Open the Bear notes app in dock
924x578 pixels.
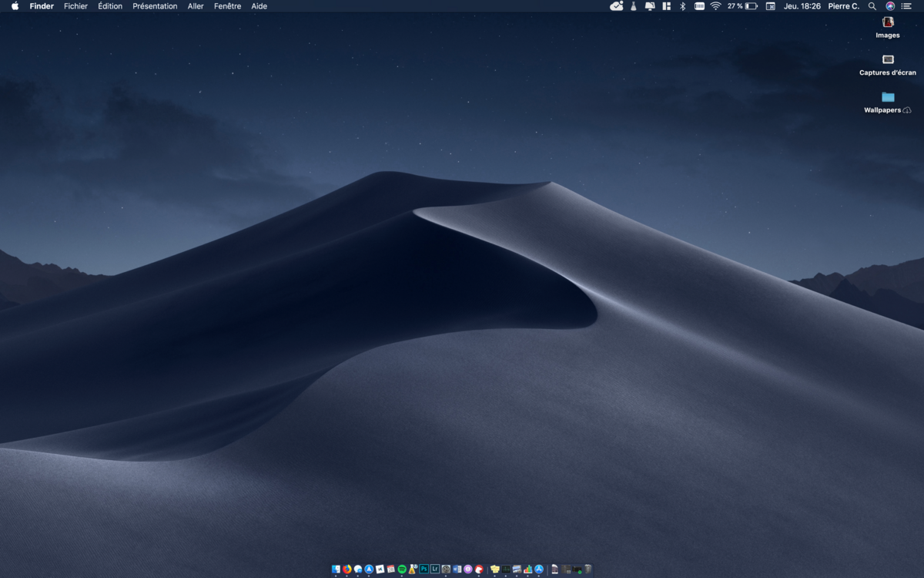tap(479, 569)
